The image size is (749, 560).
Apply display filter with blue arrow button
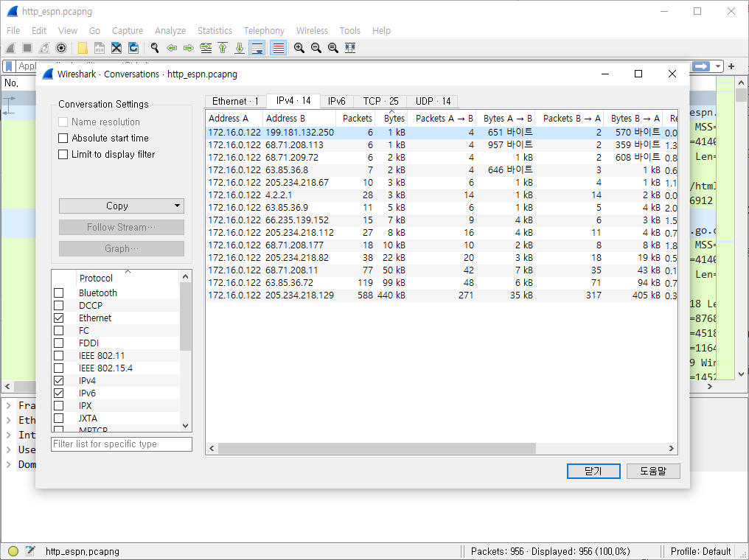click(701, 66)
